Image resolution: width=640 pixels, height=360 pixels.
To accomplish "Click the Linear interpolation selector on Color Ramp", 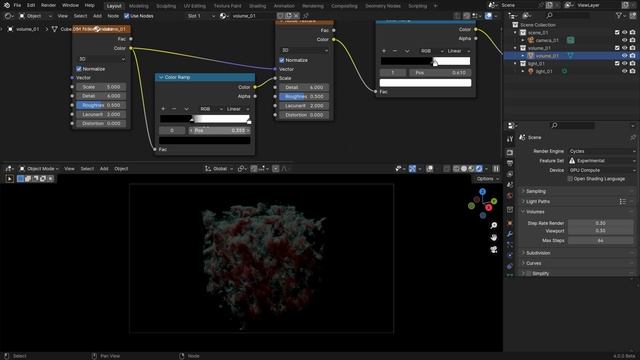I will coord(238,109).
